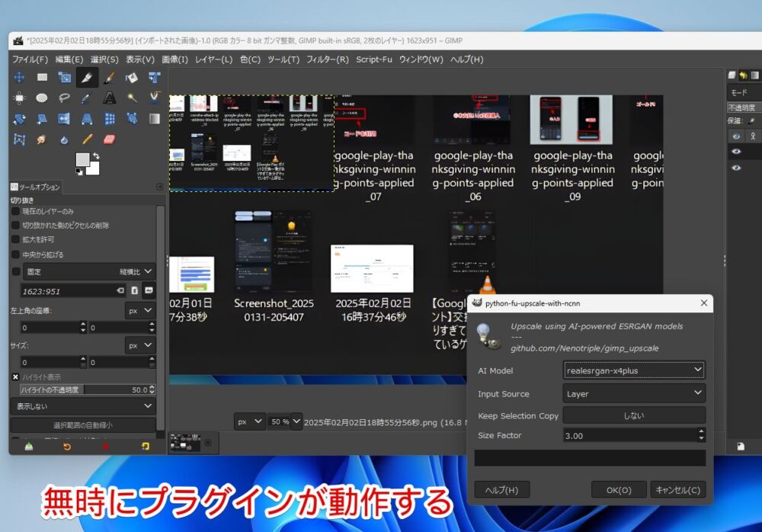
Task: Hide the second layer via eye icon
Action: (736, 168)
